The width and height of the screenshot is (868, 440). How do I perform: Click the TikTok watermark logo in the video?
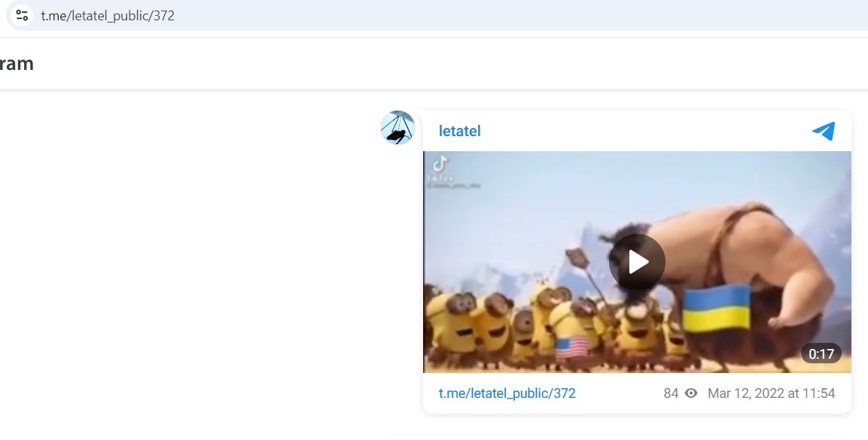pyautogui.click(x=440, y=164)
